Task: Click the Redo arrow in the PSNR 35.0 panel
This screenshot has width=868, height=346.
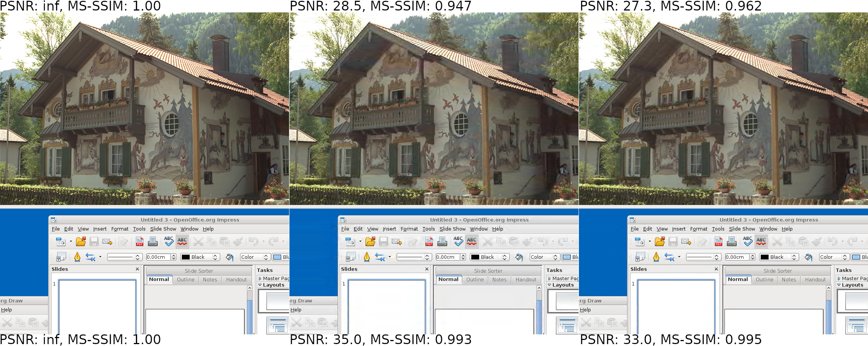Action: tap(563, 241)
